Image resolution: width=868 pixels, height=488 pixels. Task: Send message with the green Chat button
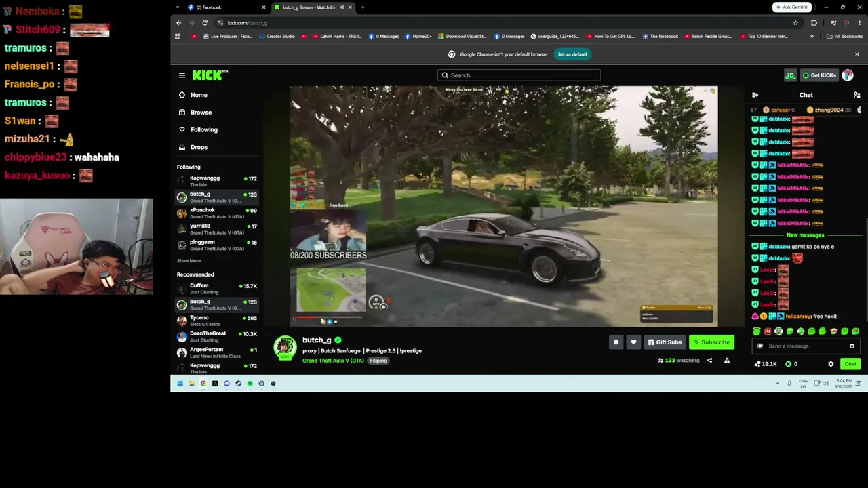pos(850,364)
